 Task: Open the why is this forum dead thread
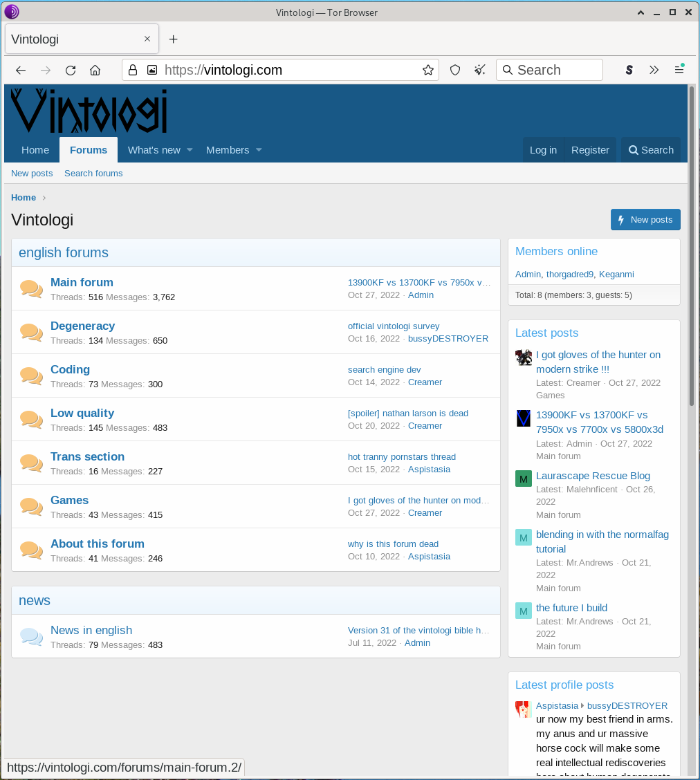coord(393,544)
